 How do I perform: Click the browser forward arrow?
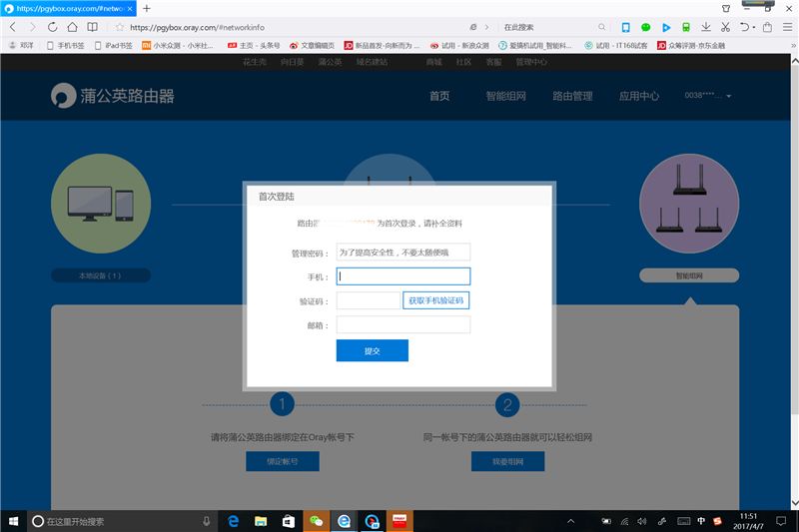pyautogui.click(x=33, y=27)
